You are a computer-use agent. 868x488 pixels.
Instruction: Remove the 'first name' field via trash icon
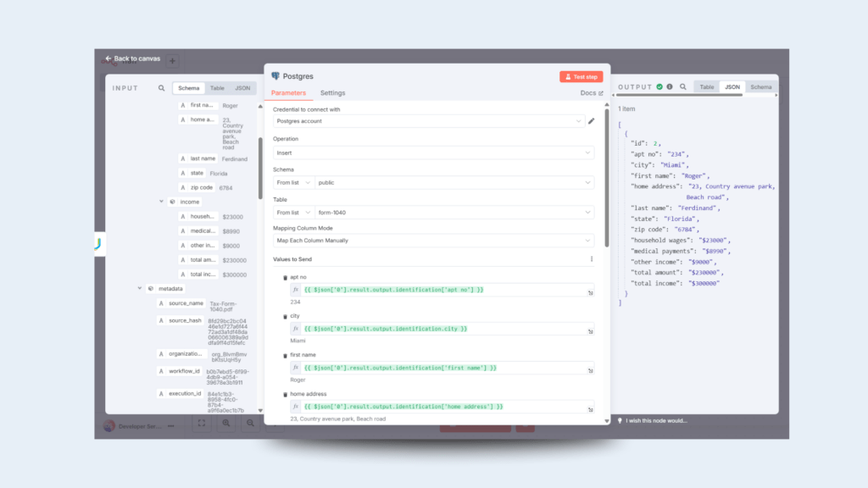click(x=285, y=356)
